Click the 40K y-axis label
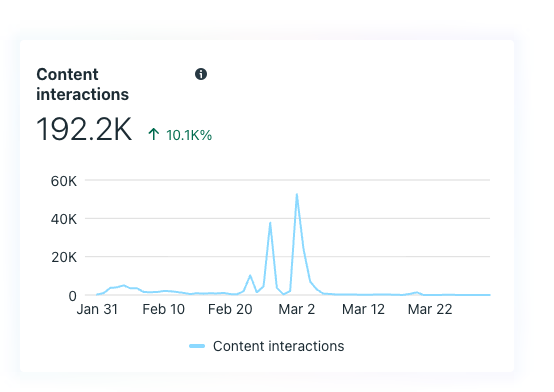 64,219
